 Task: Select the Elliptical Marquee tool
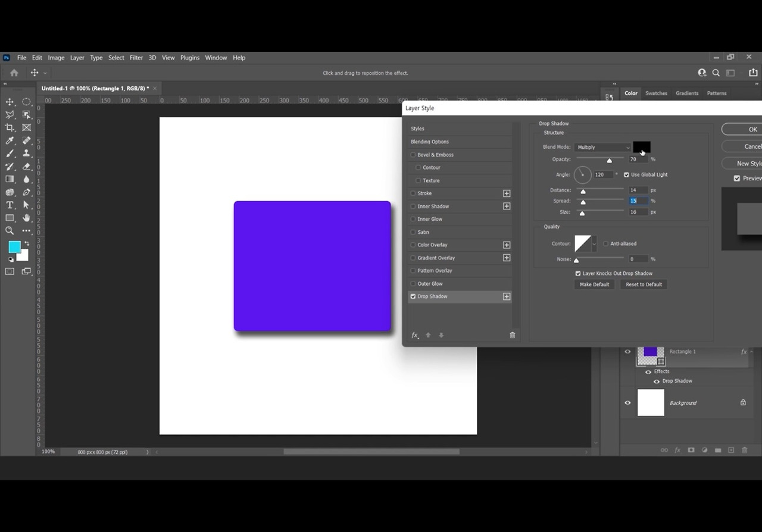pyautogui.click(x=27, y=102)
